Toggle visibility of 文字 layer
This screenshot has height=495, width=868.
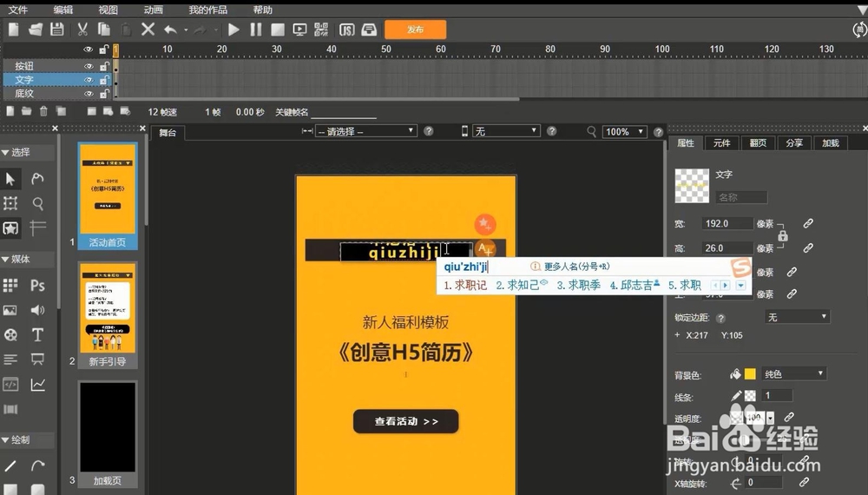tap(88, 80)
